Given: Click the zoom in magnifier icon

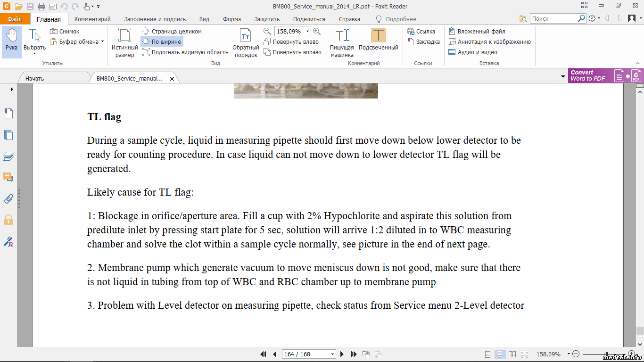Looking at the screenshot, I should coord(317,31).
